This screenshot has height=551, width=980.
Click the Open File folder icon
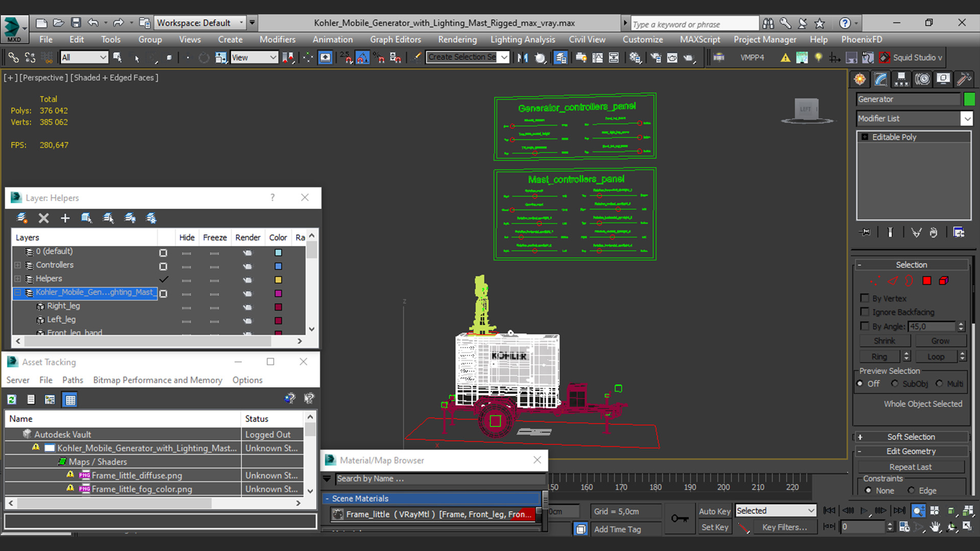coord(59,22)
